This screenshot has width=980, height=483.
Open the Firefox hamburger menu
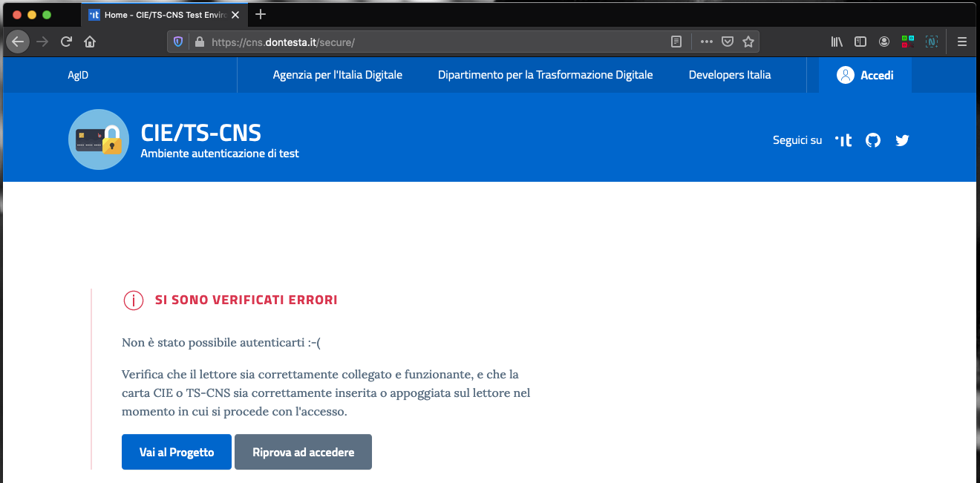961,42
